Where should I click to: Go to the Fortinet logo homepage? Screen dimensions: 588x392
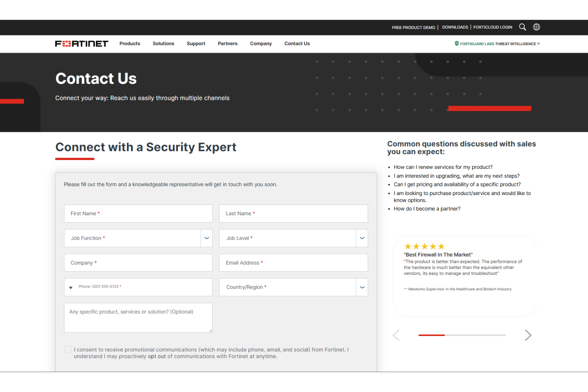click(81, 44)
